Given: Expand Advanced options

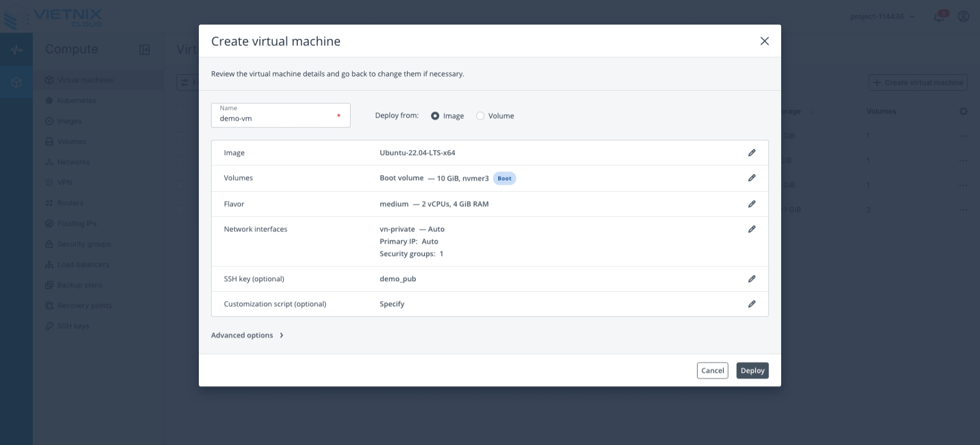Looking at the screenshot, I should pyautogui.click(x=247, y=335).
